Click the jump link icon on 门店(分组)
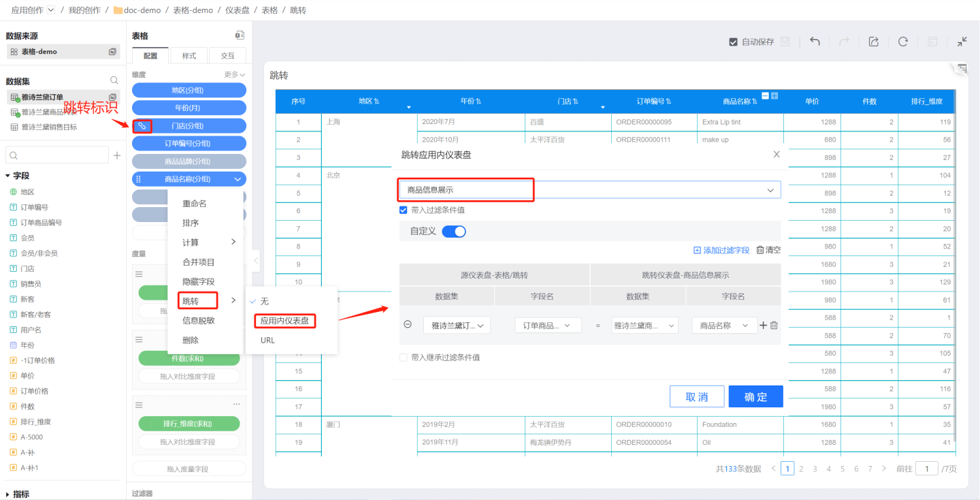Viewport: 980px width, 500px height. [142, 126]
